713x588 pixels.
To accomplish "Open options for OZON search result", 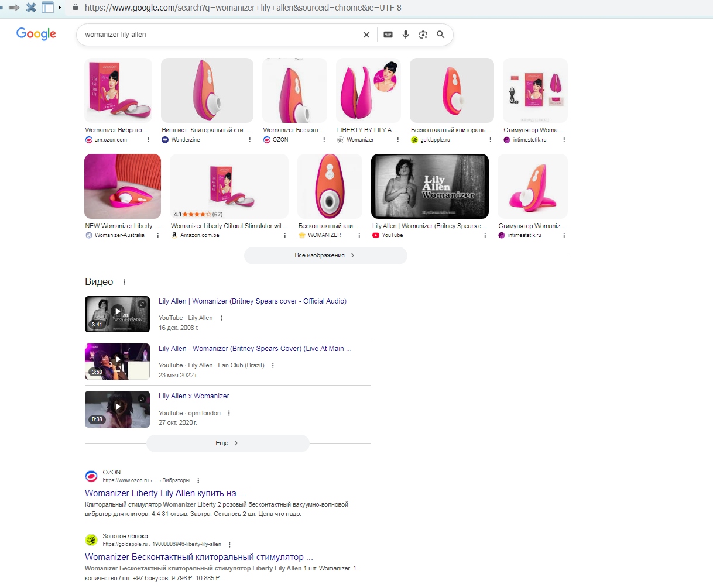I will pos(198,480).
